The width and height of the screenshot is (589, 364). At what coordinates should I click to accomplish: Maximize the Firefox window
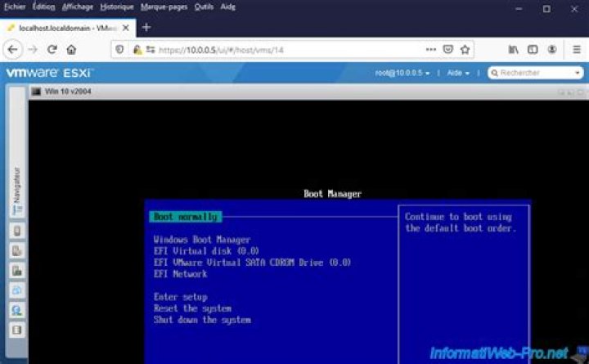coord(546,9)
